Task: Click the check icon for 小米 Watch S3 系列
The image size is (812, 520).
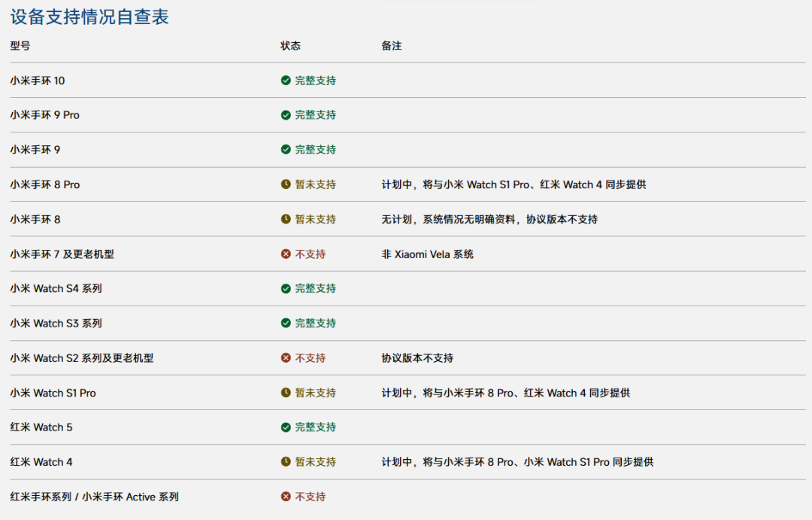Action: [x=286, y=323]
